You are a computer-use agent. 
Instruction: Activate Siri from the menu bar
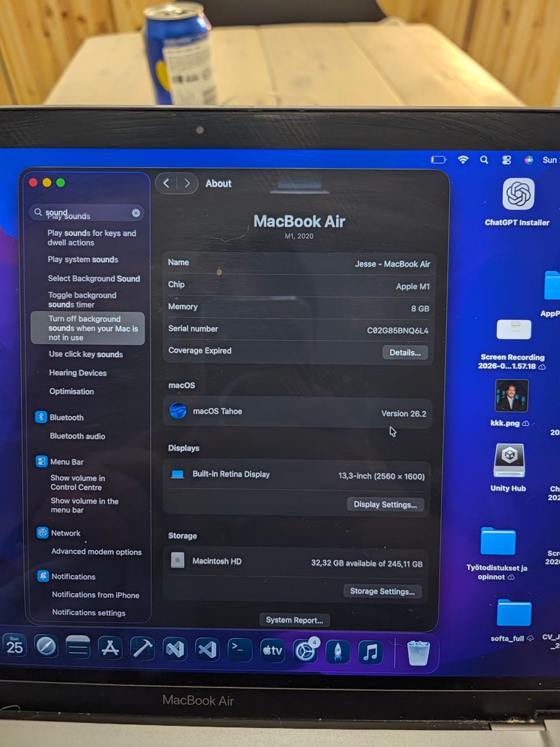click(528, 160)
